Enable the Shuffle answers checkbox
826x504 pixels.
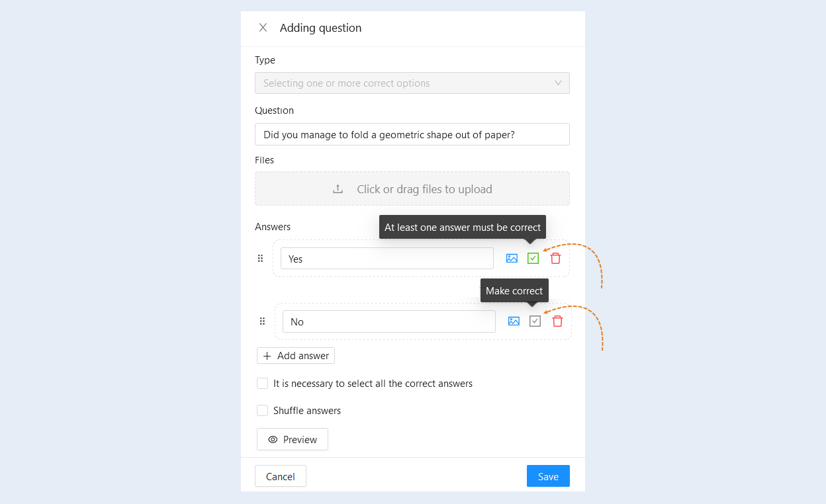(262, 411)
